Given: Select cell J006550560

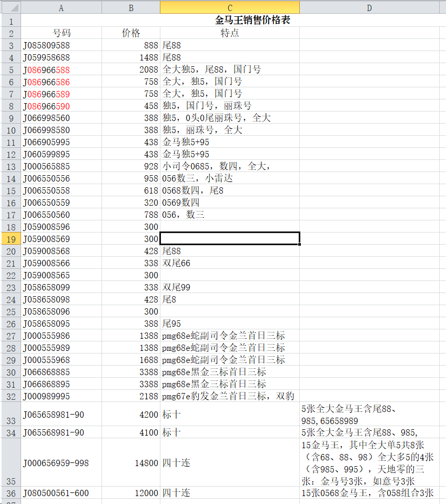Looking at the screenshot, I should click(62, 215).
